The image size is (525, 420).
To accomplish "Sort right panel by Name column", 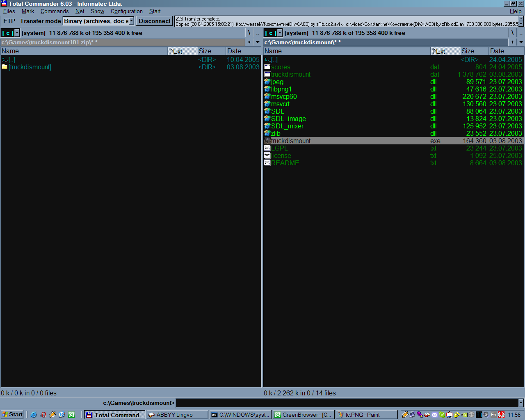I will coord(347,51).
